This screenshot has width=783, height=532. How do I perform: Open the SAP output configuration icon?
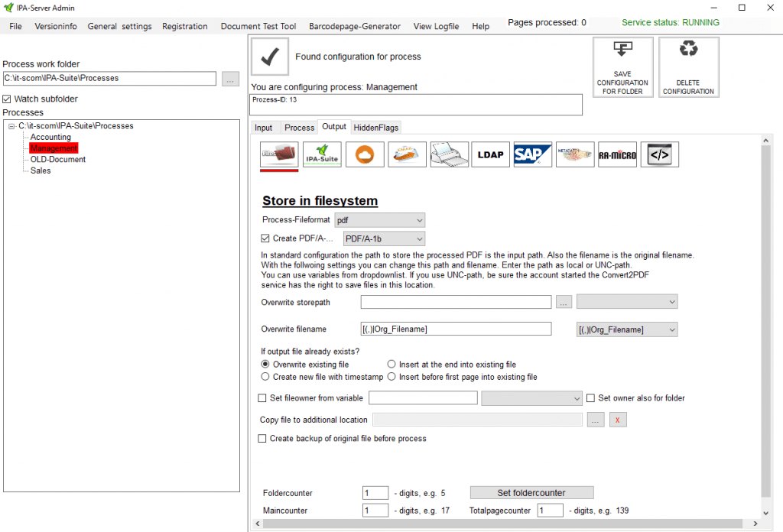point(532,154)
